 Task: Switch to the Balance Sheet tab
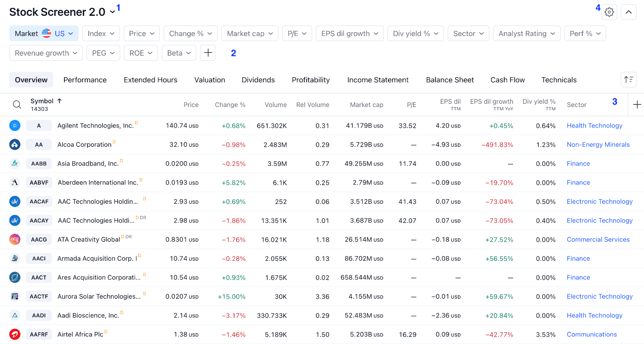click(450, 79)
